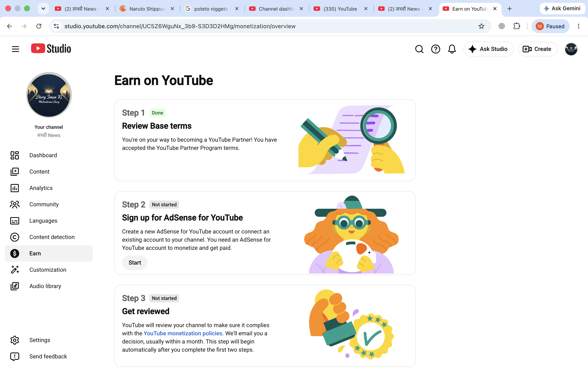This screenshot has height=368, width=588.
Task: Close the Naruto Shippuden tab
Action: click(x=172, y=9)
